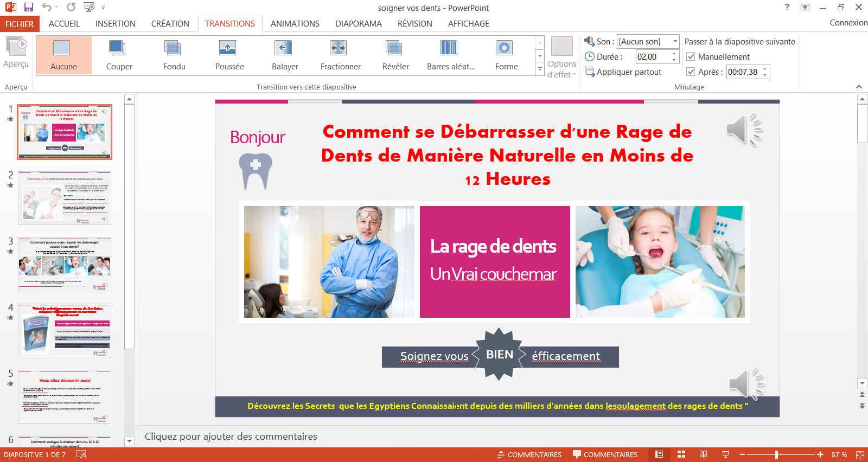Pick the Forme transition effect
Screen dimensions: 868x462
point(506,55)
